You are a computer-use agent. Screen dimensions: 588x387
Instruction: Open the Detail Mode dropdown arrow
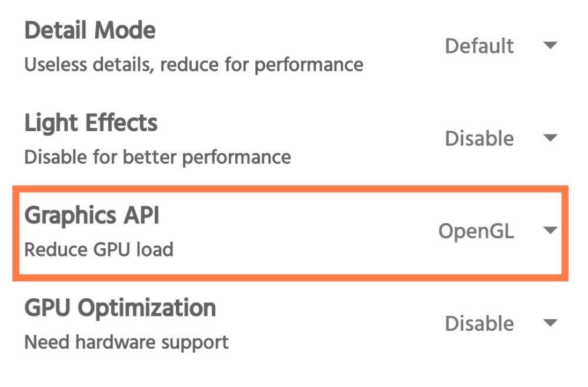(x=550, y=45)
